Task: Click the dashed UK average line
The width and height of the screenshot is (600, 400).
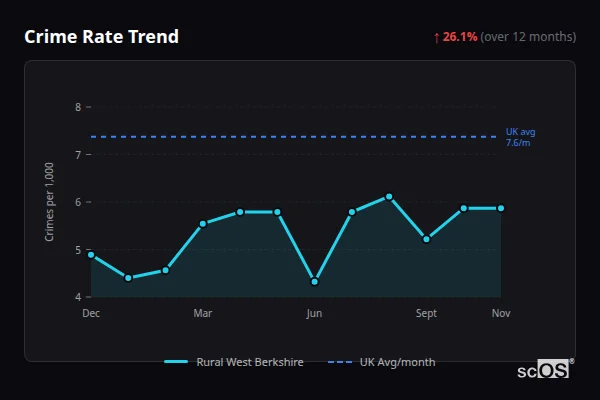Action: point(294,137)
